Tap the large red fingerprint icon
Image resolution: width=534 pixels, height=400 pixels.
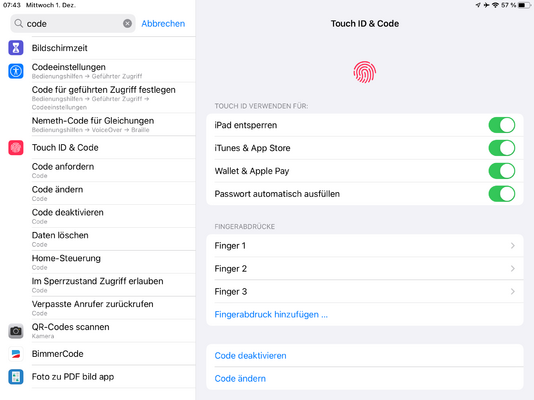(364, 72)
